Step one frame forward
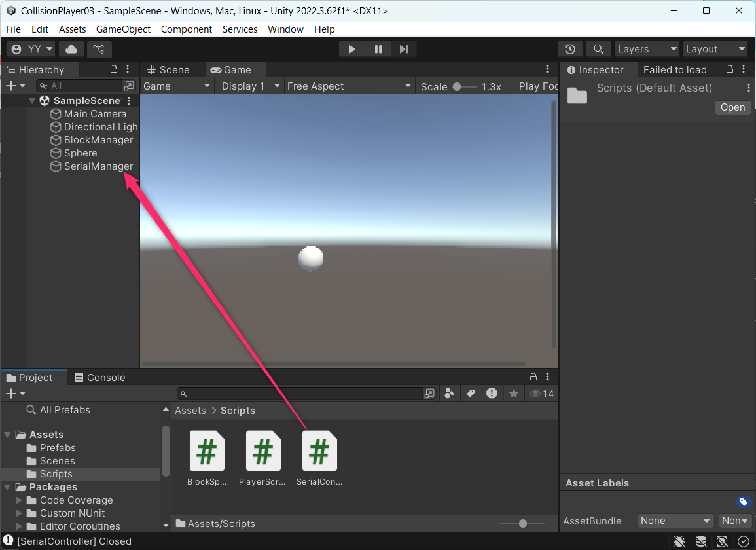Viewport: 756px width, 550px height. [404, 49]
